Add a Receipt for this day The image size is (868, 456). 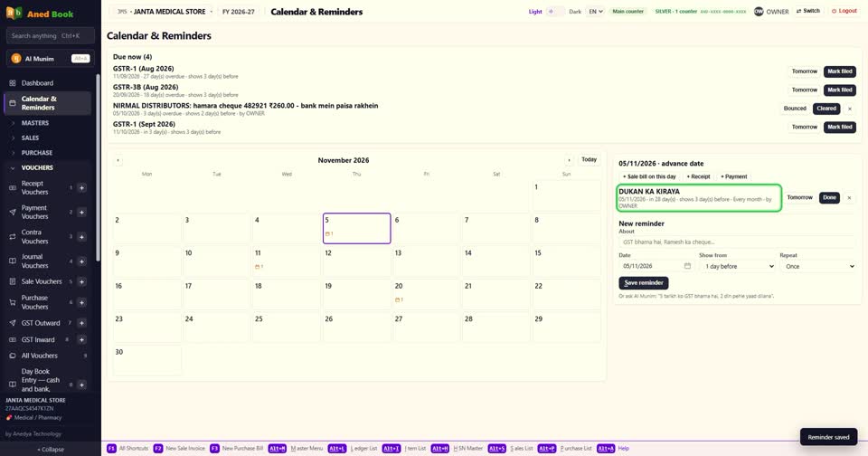[699, 176]
